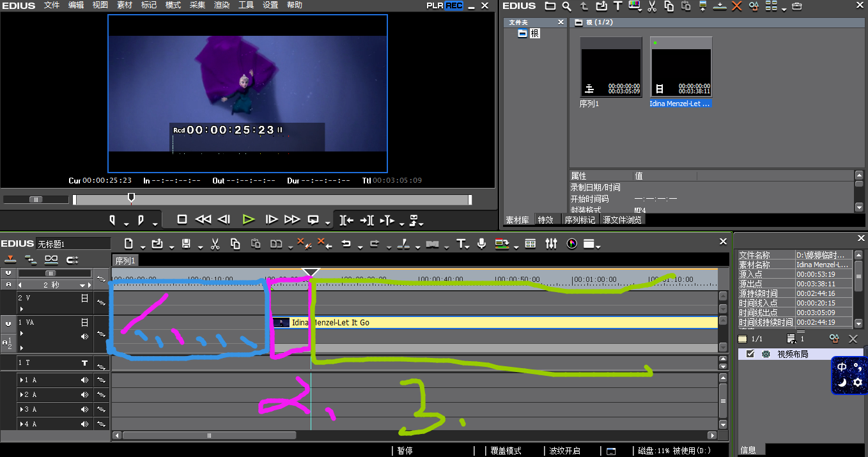Screen dimensions: 868x457
Task: Mute the 3 A audio track
Action: click(84, 409)
